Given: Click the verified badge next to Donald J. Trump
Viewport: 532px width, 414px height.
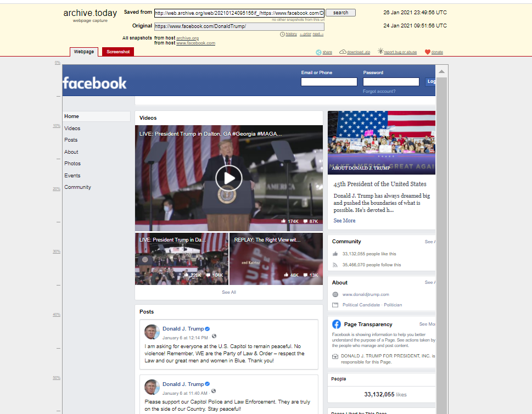Looking at the screenshot, I should pos(208,329).
